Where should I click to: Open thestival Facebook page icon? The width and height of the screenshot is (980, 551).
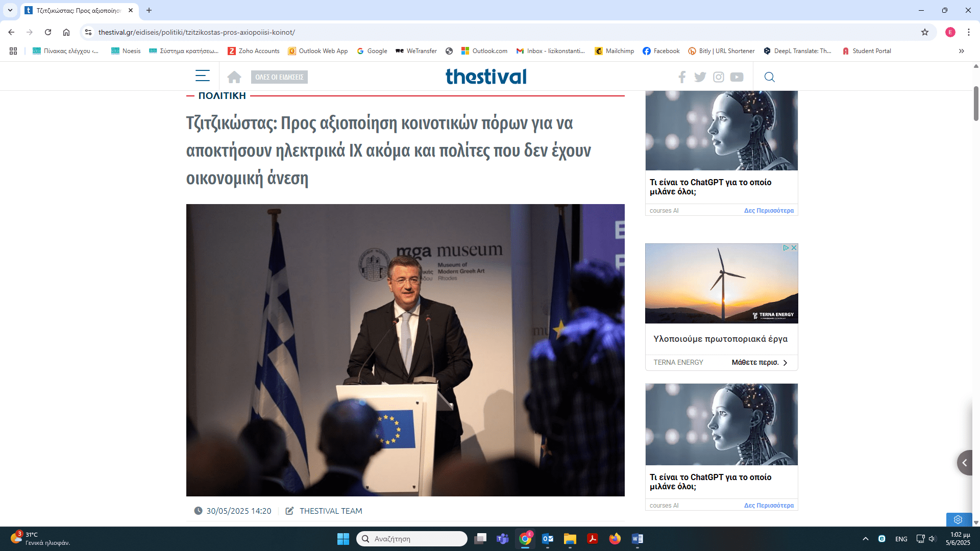[x=682, y=77]
